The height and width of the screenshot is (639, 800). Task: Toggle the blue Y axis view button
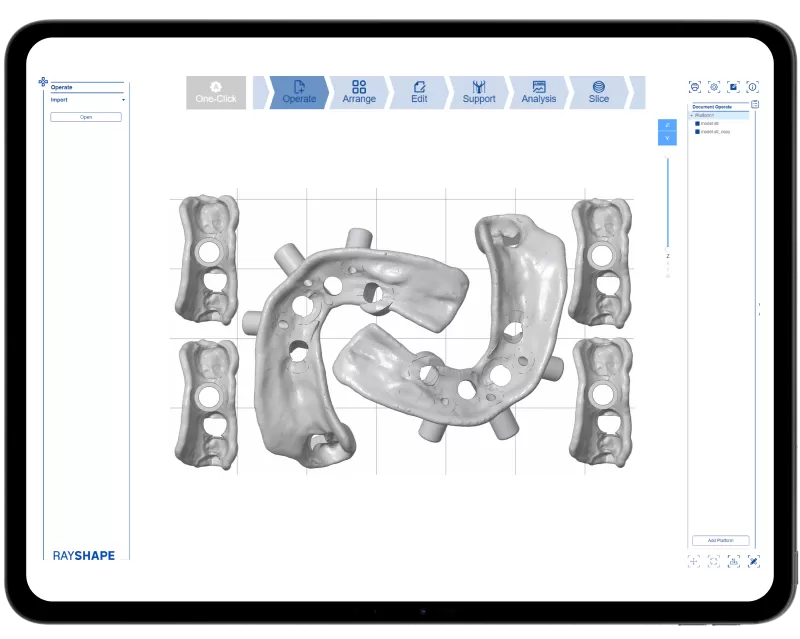667,138
